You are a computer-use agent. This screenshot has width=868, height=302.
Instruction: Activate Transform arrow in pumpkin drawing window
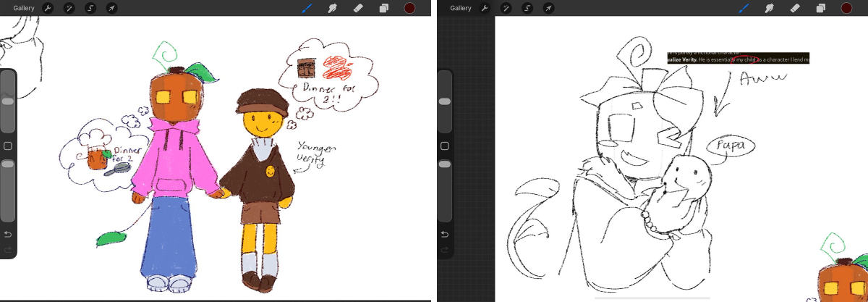(111, 8)
